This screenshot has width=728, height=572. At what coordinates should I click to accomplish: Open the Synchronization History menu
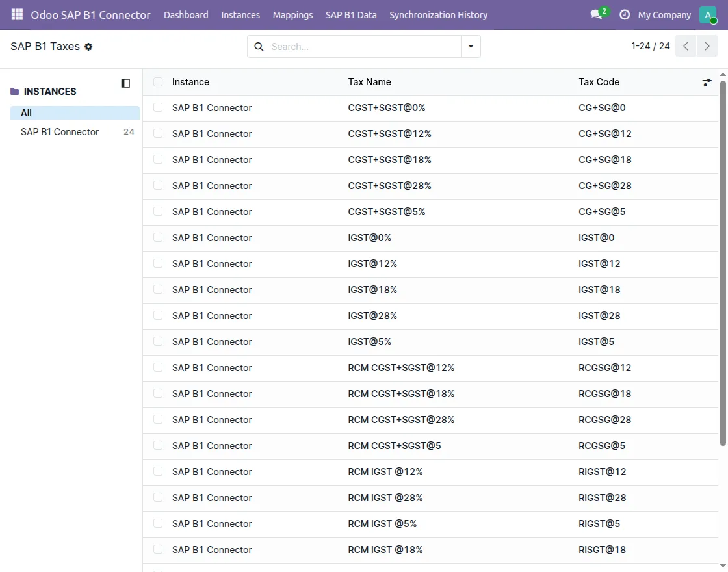coord(438,15)
